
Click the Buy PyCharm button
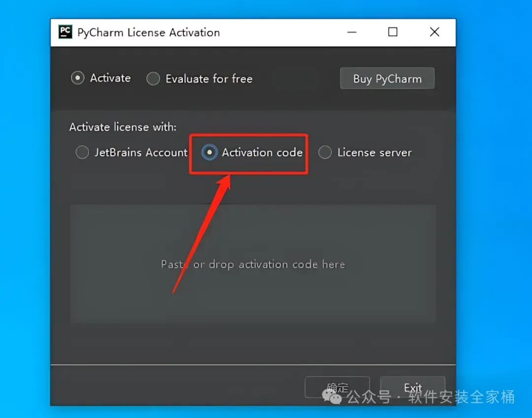pyautogui.click(x=387, y=78)
